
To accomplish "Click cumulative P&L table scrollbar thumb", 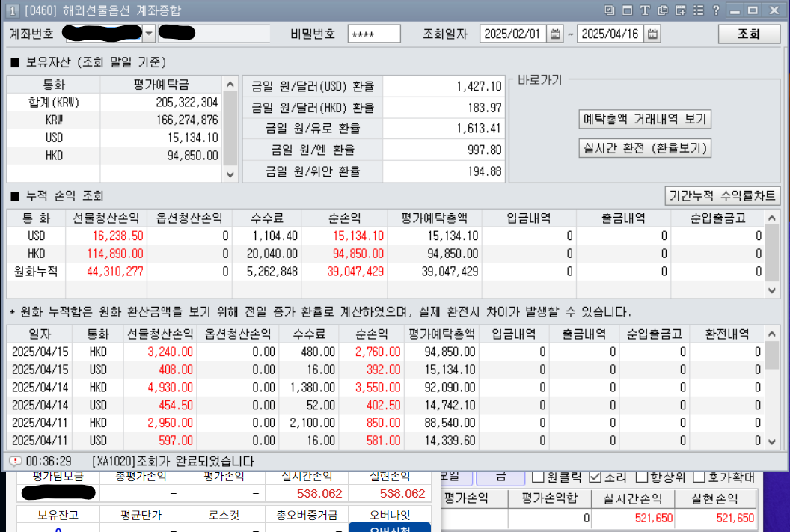I will 771,254.
